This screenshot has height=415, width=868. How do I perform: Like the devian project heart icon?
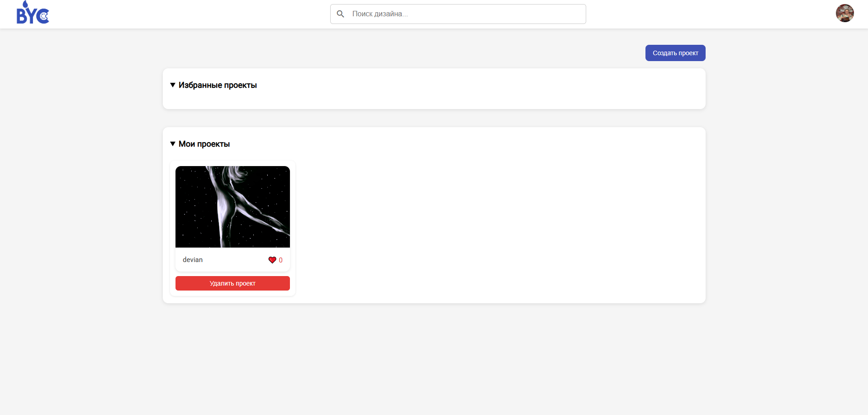(x=272, y=260)
